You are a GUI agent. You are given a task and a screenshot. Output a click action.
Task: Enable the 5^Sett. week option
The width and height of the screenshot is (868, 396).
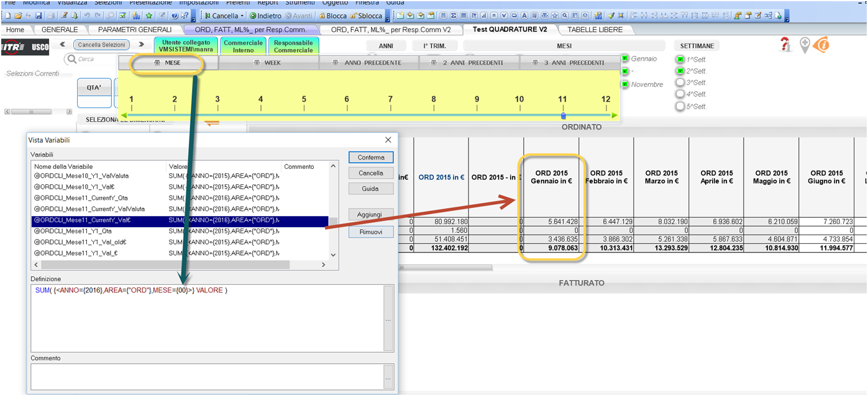point(680,106)
